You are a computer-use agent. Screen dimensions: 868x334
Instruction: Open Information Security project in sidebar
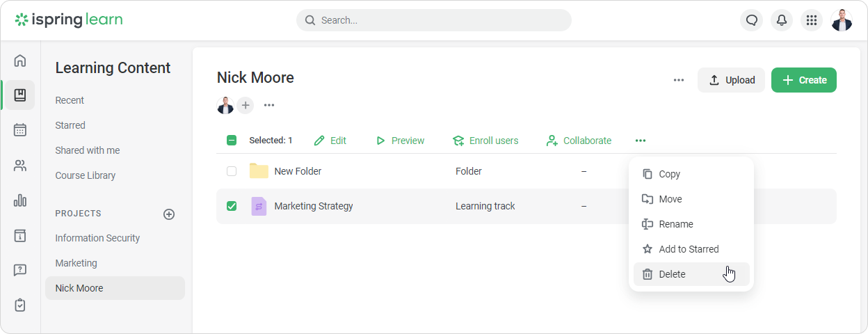[97, 238]
